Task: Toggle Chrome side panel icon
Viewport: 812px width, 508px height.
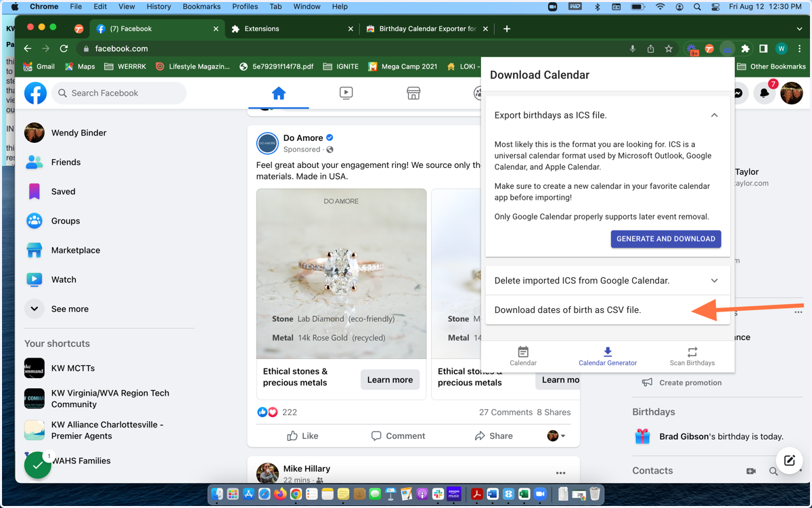Action: (x=763, y=49)
